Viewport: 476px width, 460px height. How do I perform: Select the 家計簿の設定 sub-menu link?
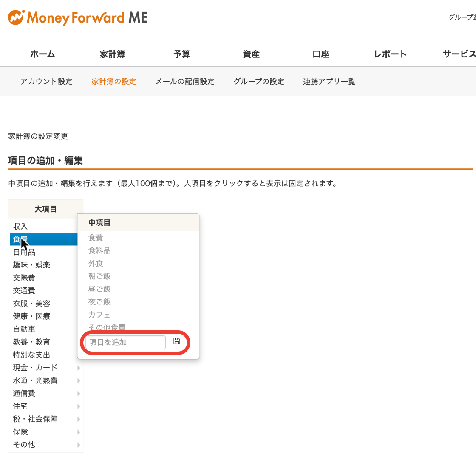114,81
